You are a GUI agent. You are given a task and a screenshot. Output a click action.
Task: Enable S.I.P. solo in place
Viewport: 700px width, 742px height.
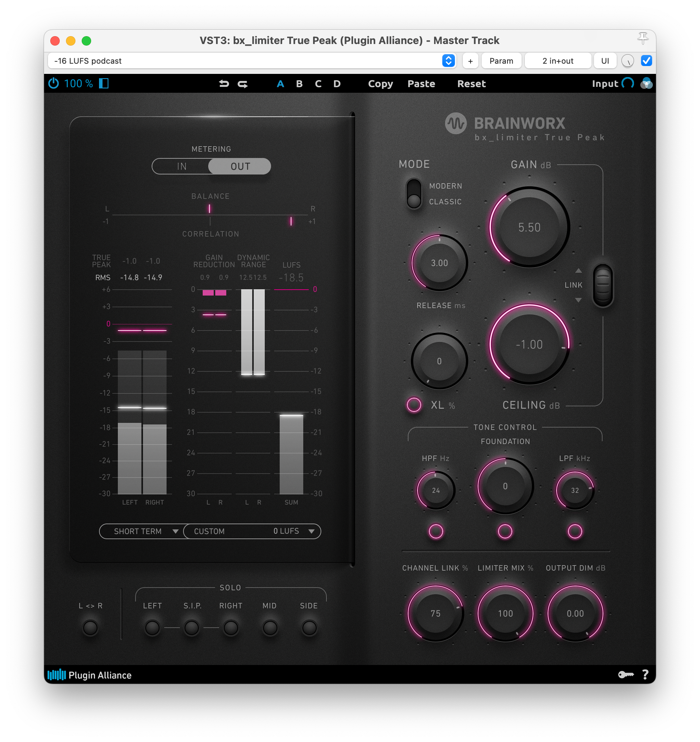click(192, 628)
